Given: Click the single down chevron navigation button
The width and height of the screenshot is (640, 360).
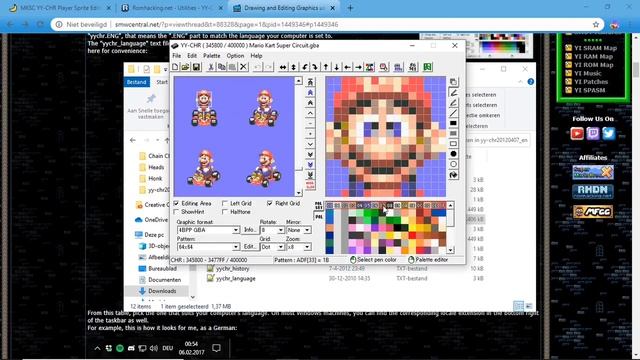Looking at the screenshot, I should pyautogui.click(x=310, y=144).
